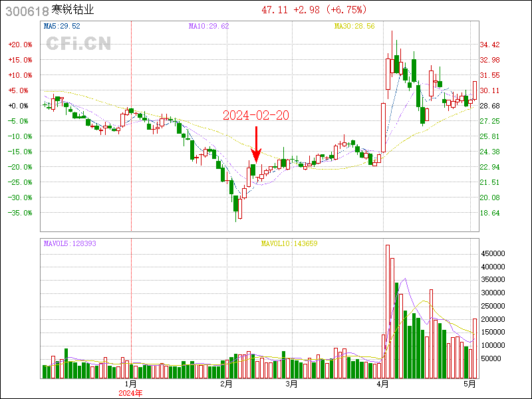This screenshot has height=399, width=532.
Task: Click the 2月 month axis label
Action: pyautogui.click(x=226, y=384)
